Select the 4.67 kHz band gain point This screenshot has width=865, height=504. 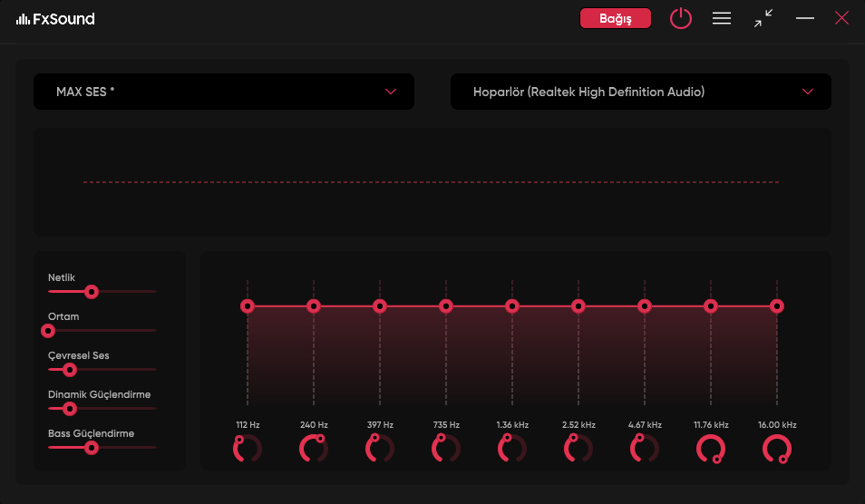coord(645,306)
